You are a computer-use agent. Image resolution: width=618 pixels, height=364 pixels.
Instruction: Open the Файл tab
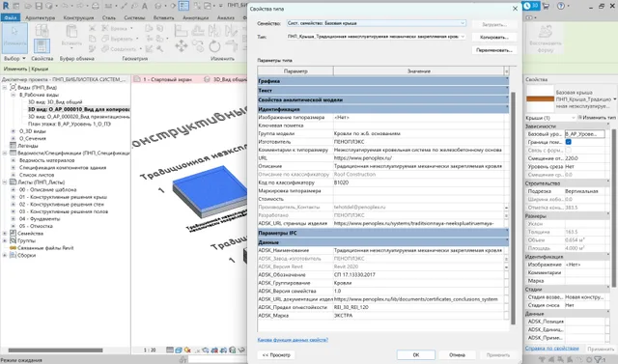[11, 17]
